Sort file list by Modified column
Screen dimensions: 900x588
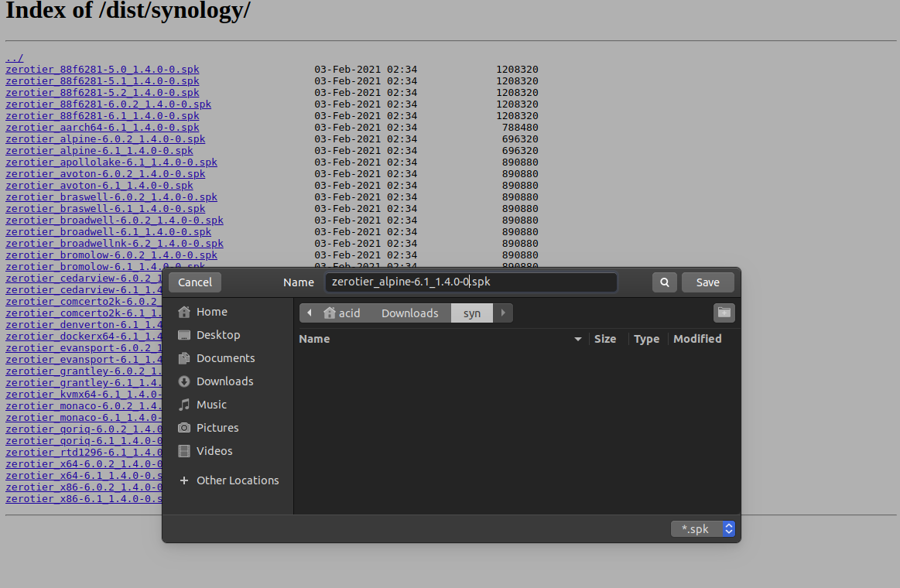tap(696, 339)
